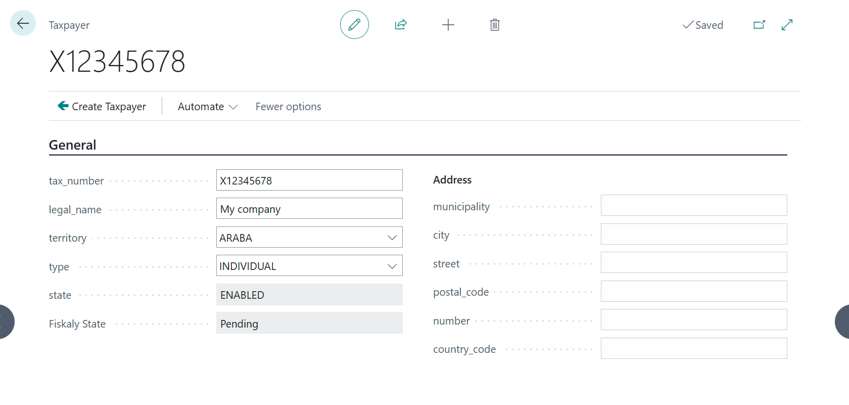Go to next record on right edge

tap(842, 322)
